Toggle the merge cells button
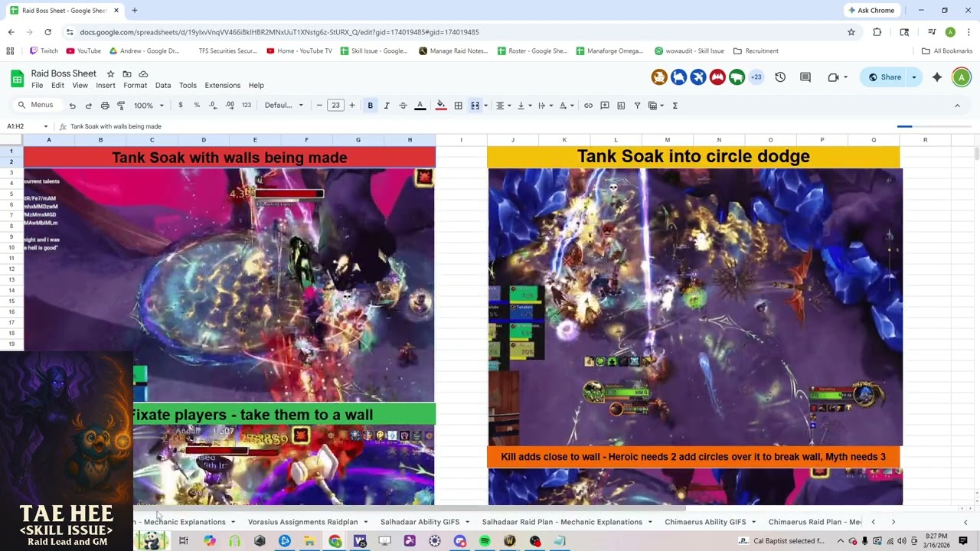Screen dimensions: 980x551 coord(475,106)
